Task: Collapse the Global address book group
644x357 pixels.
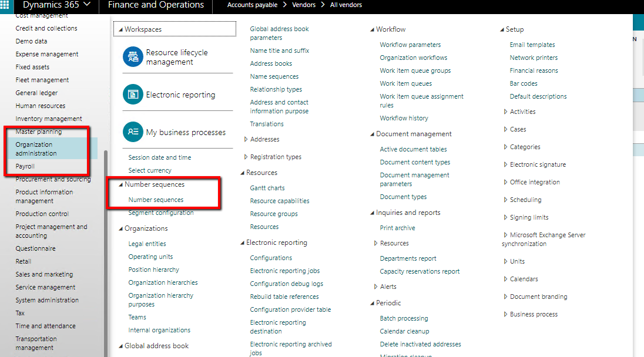Action: (x=121, y=346)
